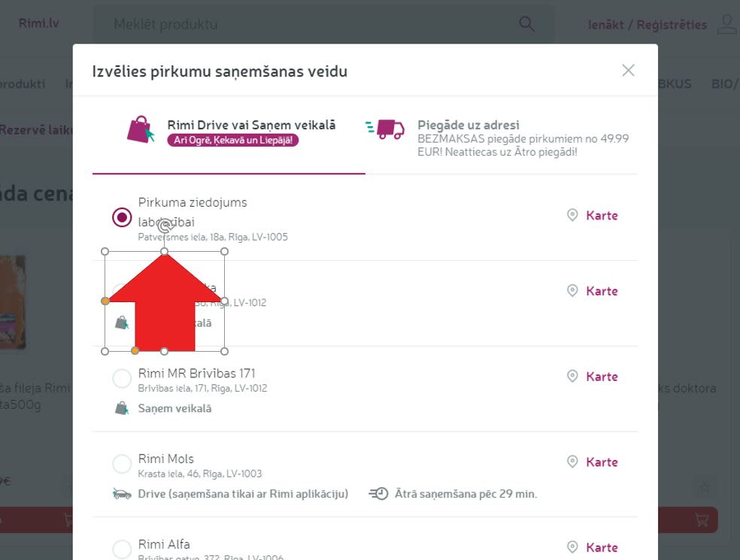Open Karte link for Rimi MR Brīvības 171
The width and height of the screenshot is (740, 560).
pos(602,377)
